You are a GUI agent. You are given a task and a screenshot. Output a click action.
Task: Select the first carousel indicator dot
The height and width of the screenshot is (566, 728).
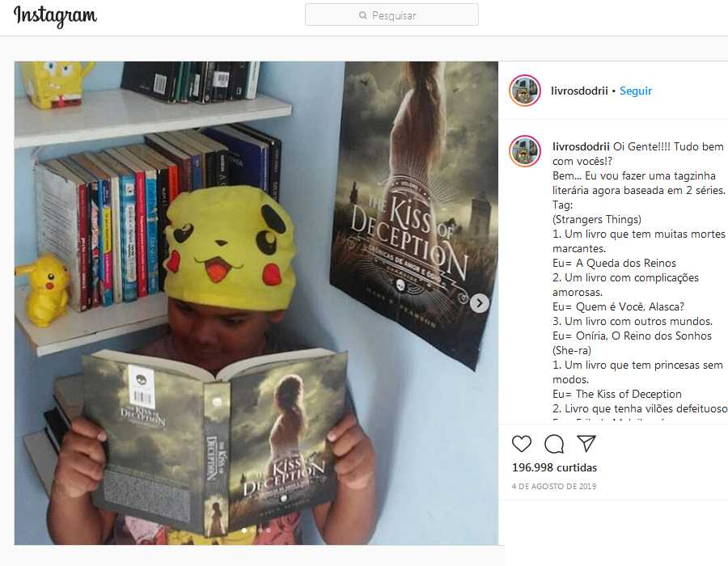(x=243, y=530)
